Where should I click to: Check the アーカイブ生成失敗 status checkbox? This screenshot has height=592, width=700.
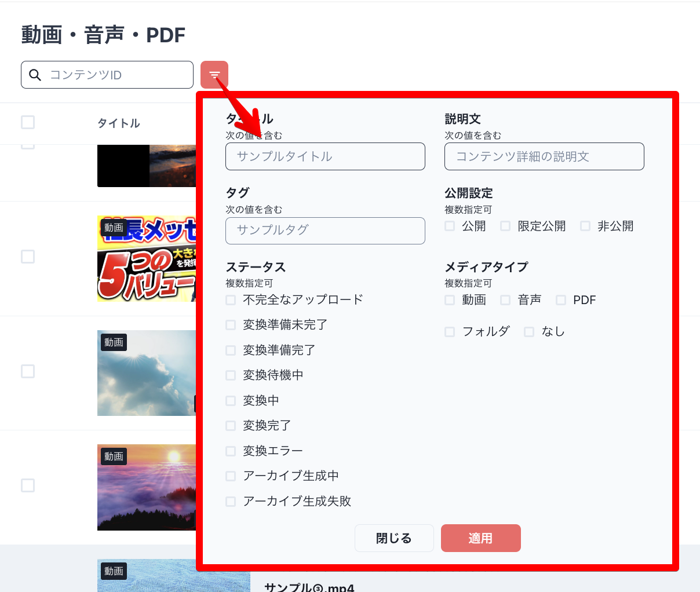point(230,501)
